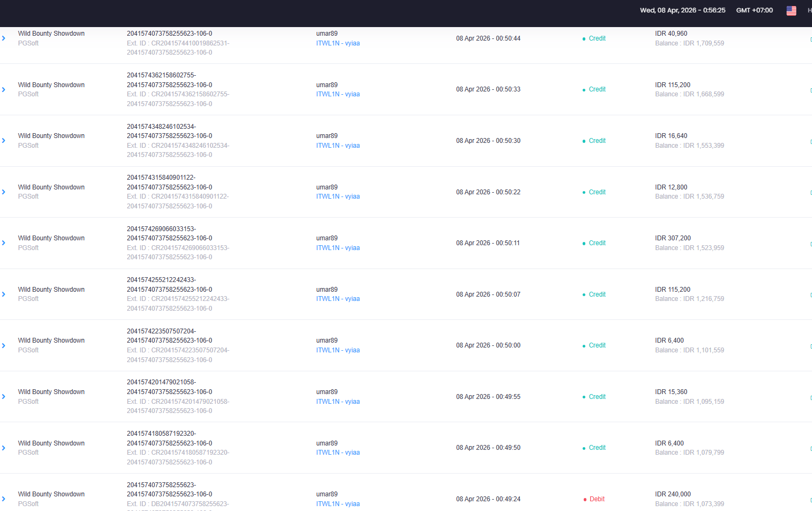The height and width of the screenshot is (511, 812).
Task: Open ITWL1N - vyiaa link in 00:50:30 row
Action: [338, 146]
